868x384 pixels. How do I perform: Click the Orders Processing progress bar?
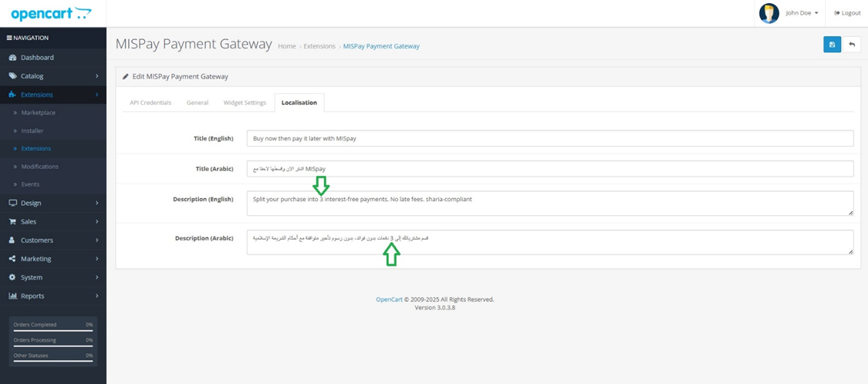tap(53, 345)
